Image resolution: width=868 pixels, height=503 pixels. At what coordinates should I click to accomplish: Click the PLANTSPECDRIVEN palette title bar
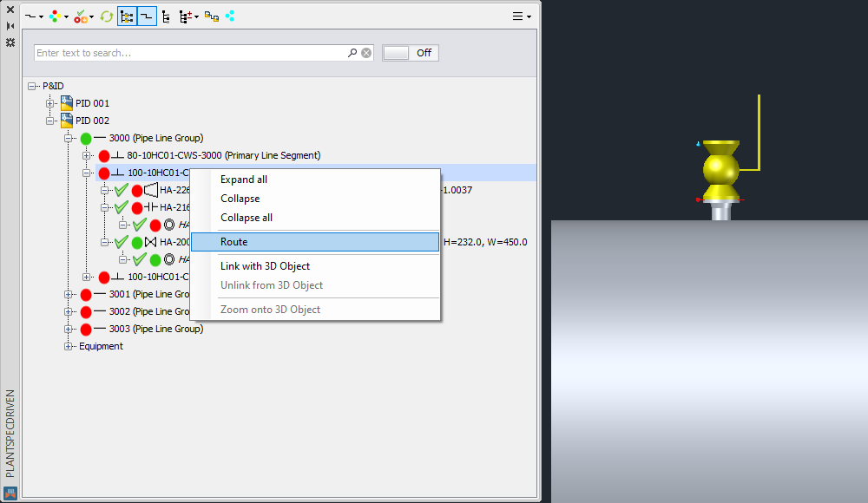10,434
